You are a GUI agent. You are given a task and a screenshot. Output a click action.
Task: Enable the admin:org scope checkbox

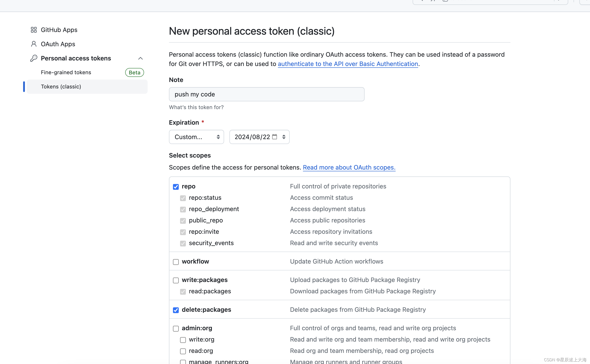click(176, 329)
